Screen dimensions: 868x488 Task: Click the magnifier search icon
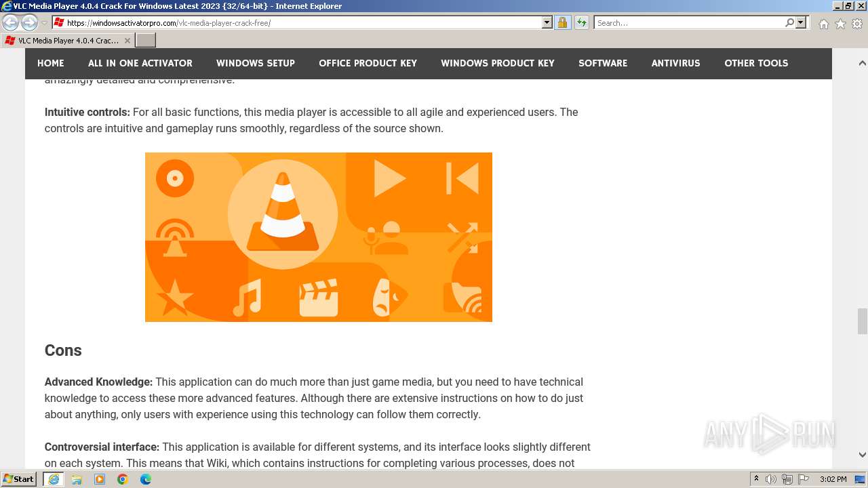[x=789, y=22]
